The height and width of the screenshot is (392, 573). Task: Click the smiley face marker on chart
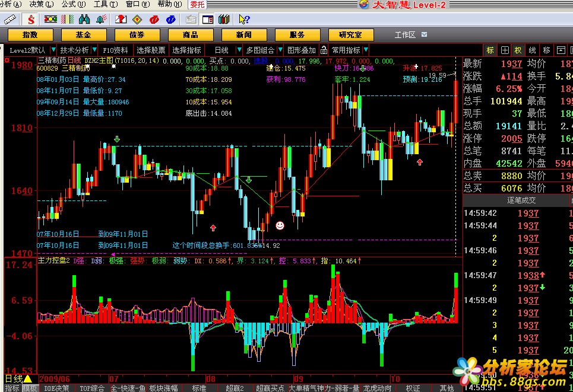[280, 225]
